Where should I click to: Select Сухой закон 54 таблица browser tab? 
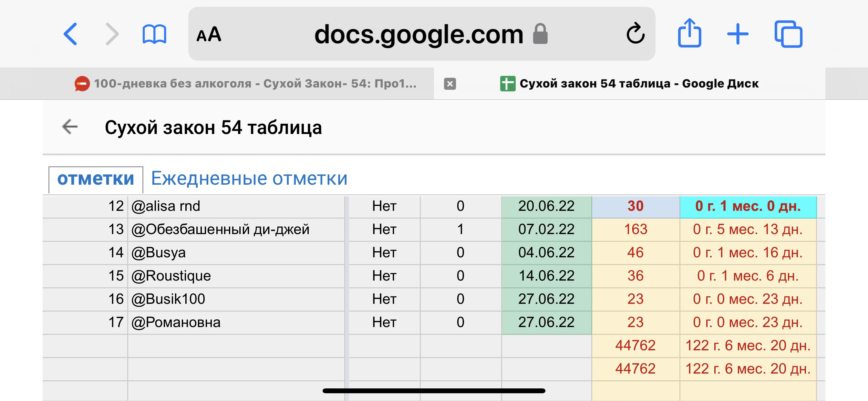[x=629, y=84]
